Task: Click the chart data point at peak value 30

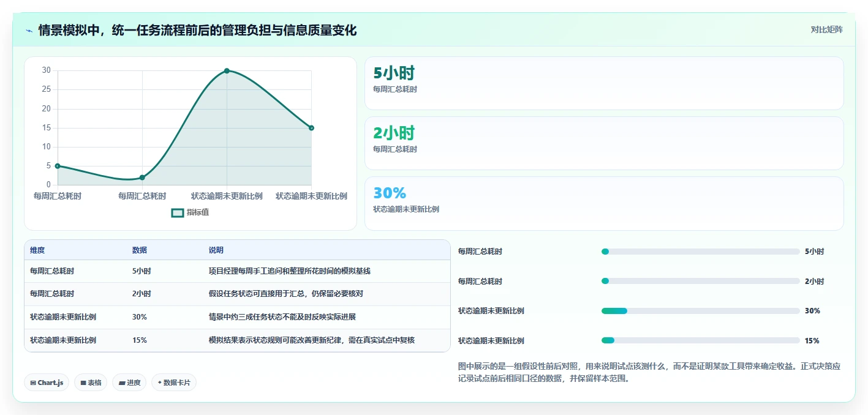Action: click(x=227, y=70)
